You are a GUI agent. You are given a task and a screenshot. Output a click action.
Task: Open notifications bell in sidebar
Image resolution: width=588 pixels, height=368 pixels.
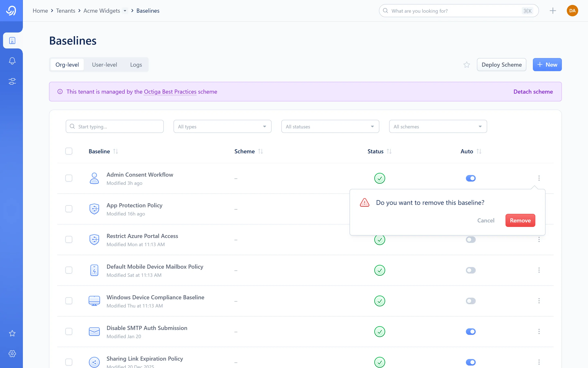click(12, 61)
